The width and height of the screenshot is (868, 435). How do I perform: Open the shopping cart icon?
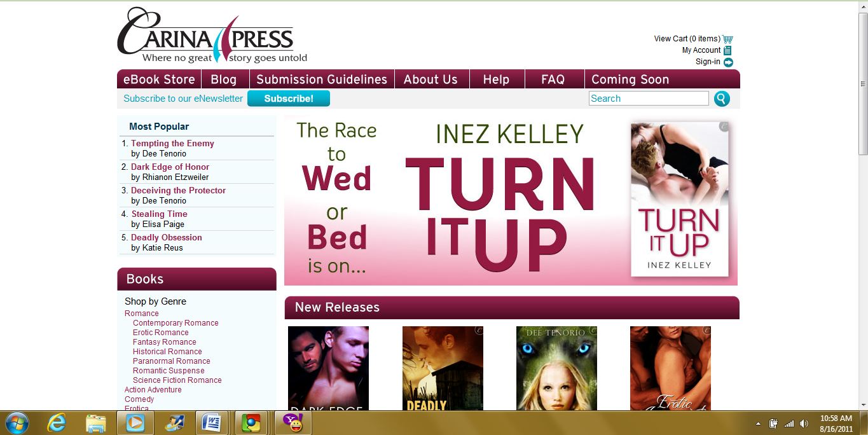(x=728, y=39)
